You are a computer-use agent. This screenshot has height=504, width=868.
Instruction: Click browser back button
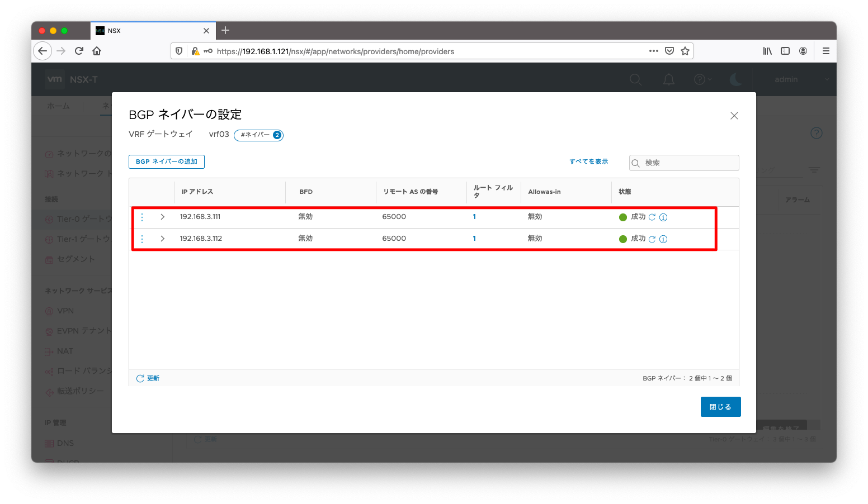43,51
